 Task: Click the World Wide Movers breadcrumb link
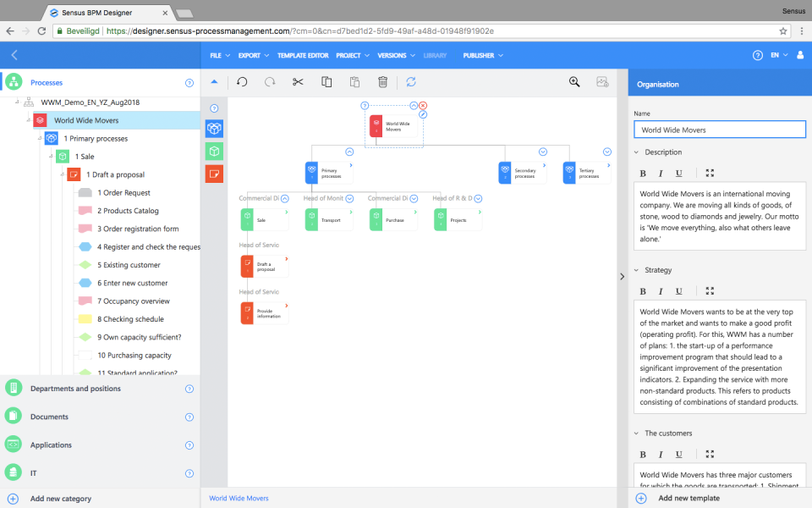[239, 498]
